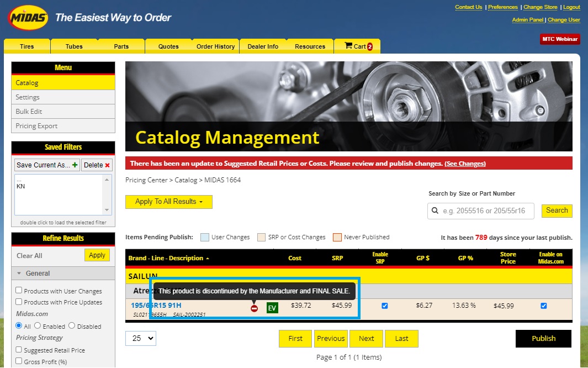Open the Order History tab

click(x=216, y=46)
